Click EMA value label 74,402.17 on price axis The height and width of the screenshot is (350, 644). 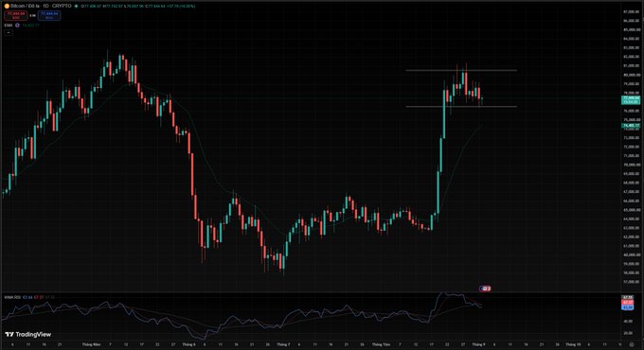click(631, 126)
